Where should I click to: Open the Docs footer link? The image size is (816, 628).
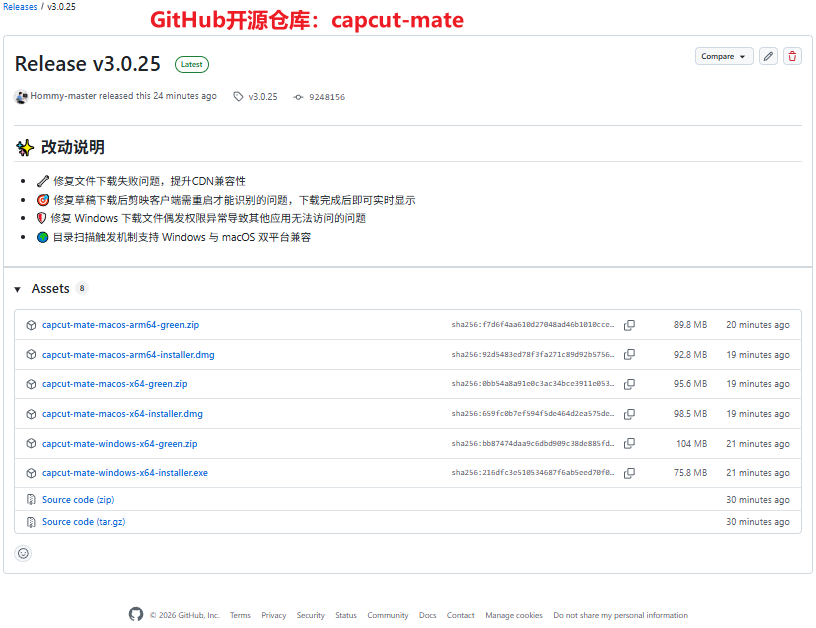tap(428, 616)
